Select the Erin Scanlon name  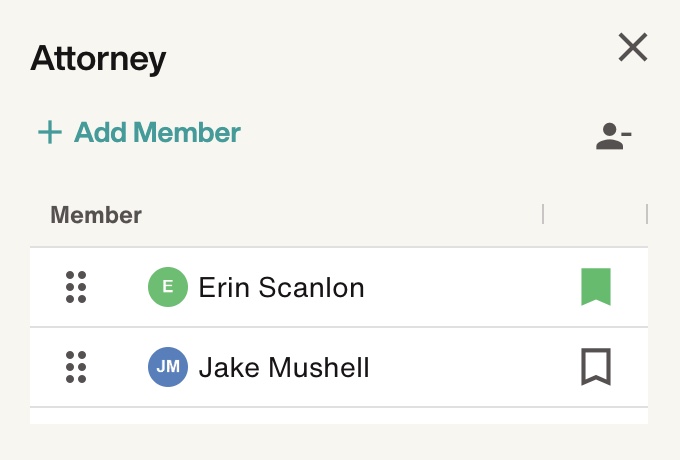click(x=281, y=287)
